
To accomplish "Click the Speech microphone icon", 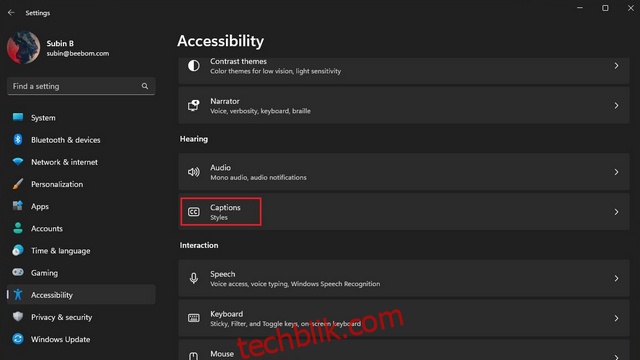I will 193,278.
